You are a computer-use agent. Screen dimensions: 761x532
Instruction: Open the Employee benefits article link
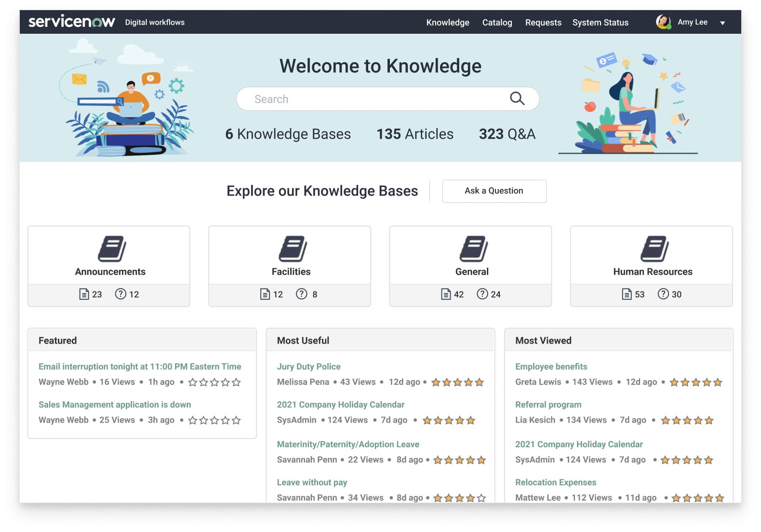[x=551, y=367]
